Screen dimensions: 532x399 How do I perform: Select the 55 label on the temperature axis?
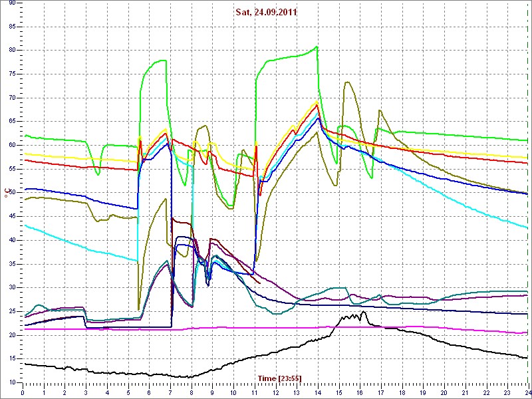point(11,169)
